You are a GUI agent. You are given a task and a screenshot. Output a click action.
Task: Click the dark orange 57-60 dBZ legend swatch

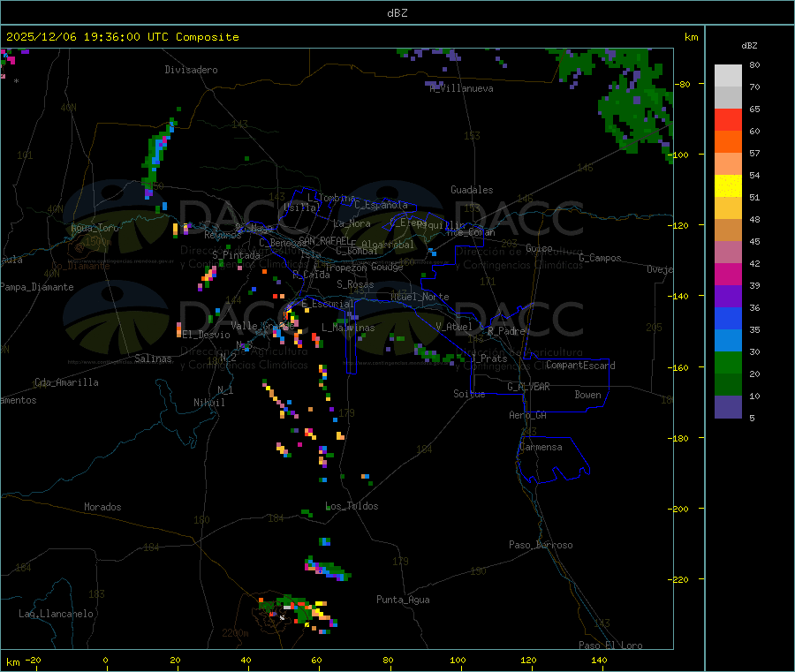coord(728,142)
